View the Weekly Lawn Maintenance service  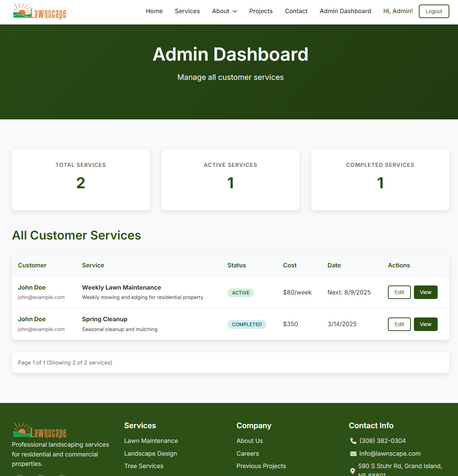(x=426, y=292)
